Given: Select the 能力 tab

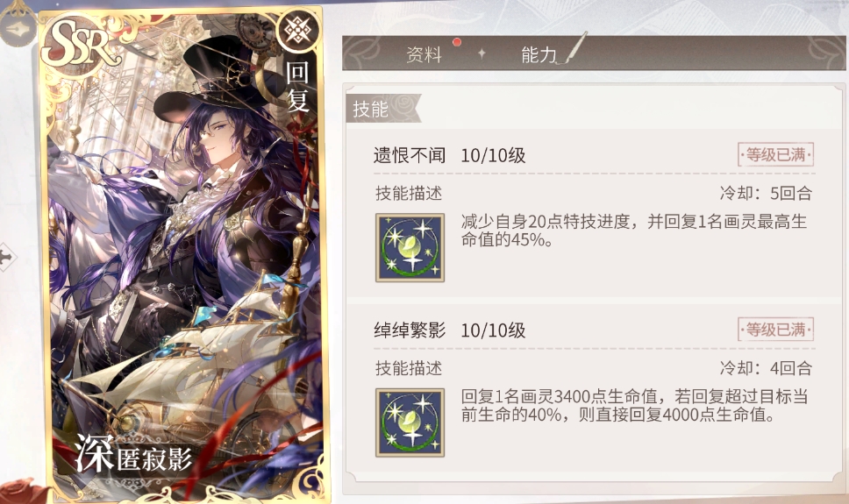Looking at the screenshot, I should point(539,54).
